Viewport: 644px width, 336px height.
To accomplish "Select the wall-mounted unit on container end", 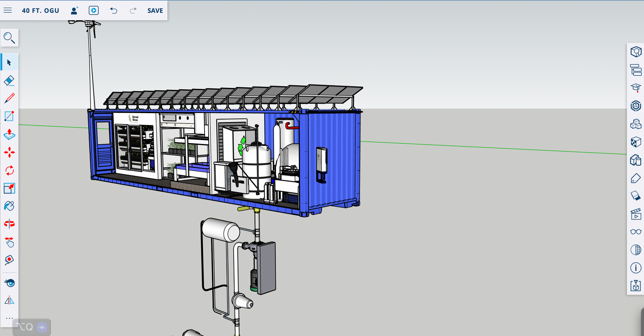I will coord(322,165).
